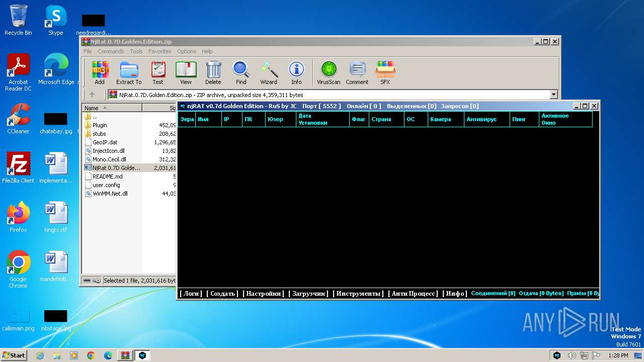Click the Test archive icon

158,72
